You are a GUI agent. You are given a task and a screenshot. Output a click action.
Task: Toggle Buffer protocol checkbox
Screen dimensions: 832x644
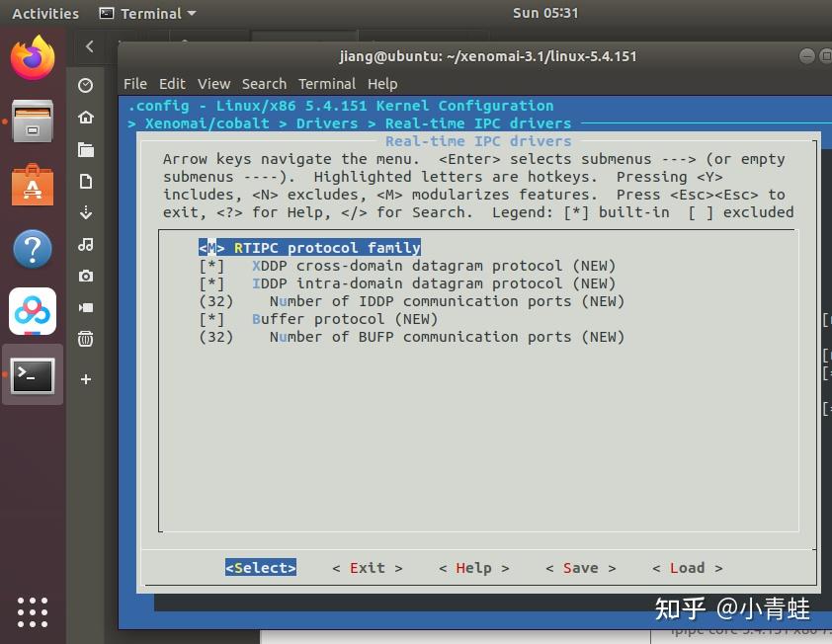pyautogui.click(x=211, y=319)
